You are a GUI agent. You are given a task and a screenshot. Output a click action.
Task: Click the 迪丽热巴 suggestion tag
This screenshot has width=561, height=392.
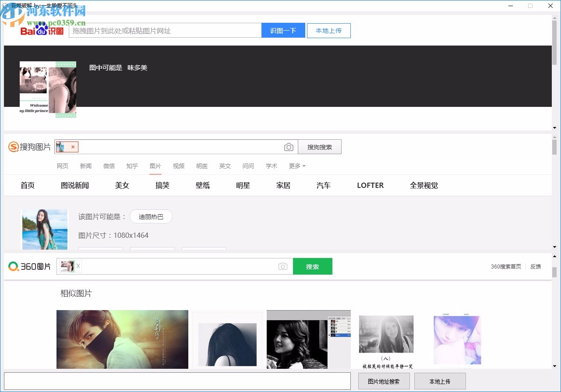[x=151, y=216]
